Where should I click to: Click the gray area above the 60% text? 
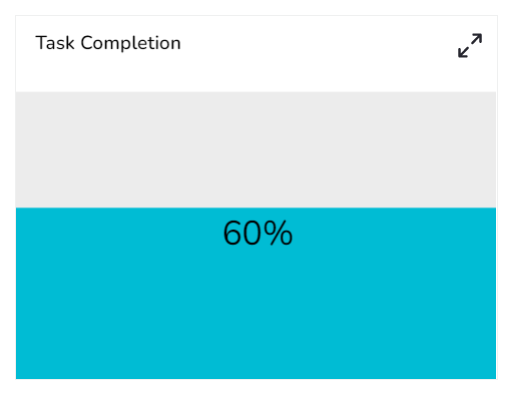tap(258, 150)
